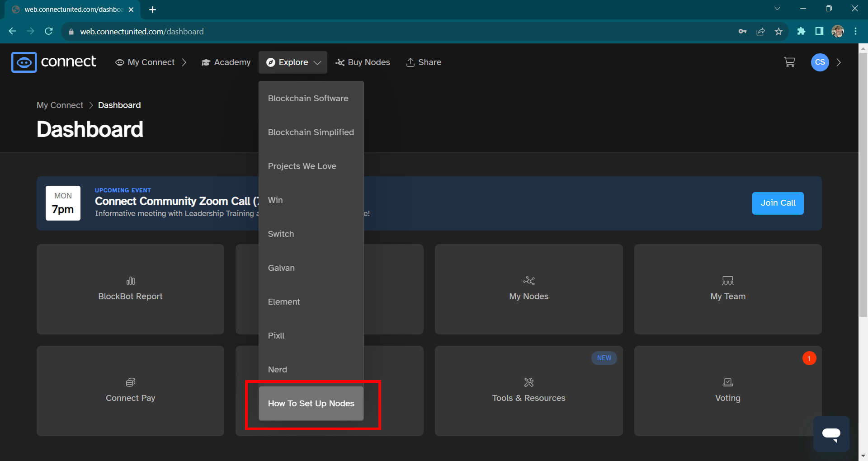The width and height of the screenshot is (868, 461).
Task: Select Blockchain Simplified menu item
Action: pyautogui.click(x=311, y=132)
